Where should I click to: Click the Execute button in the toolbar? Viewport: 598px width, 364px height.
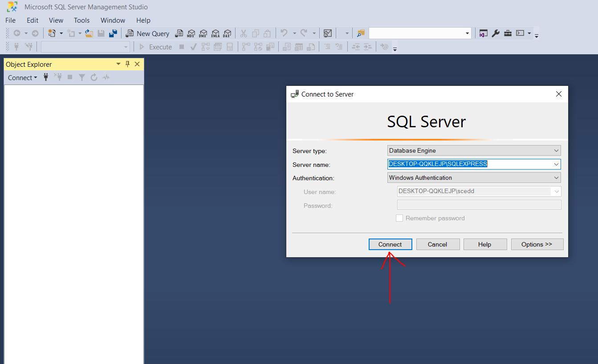[156, 47]
